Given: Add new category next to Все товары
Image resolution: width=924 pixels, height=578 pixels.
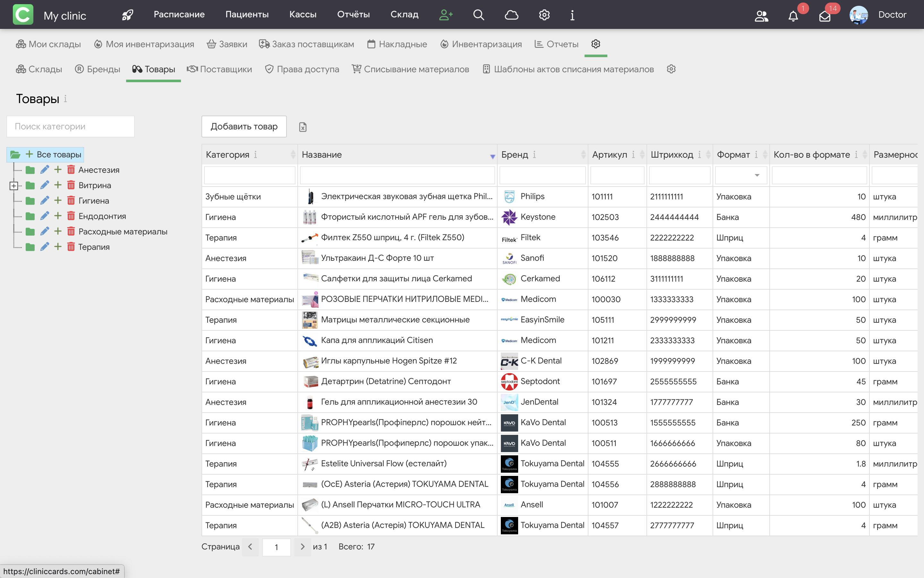Looking at the screenshot, I should (29, 154).
